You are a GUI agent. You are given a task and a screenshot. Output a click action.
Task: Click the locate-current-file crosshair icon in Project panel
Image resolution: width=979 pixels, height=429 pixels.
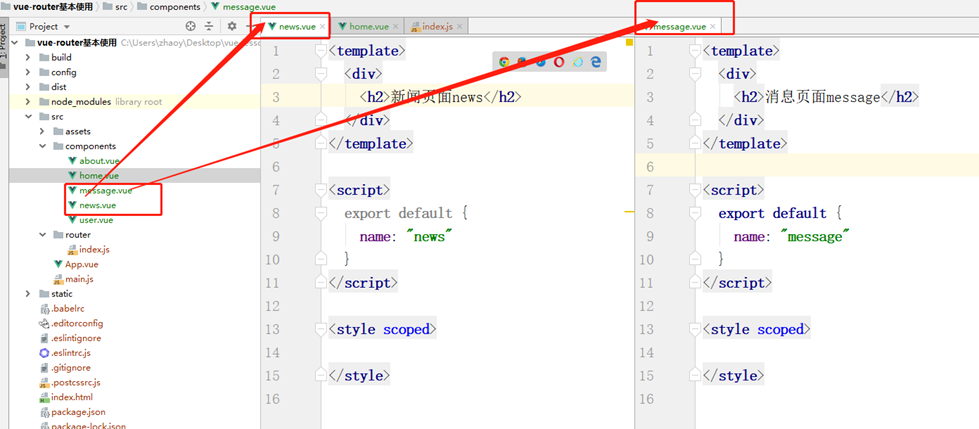click(191, 26)
